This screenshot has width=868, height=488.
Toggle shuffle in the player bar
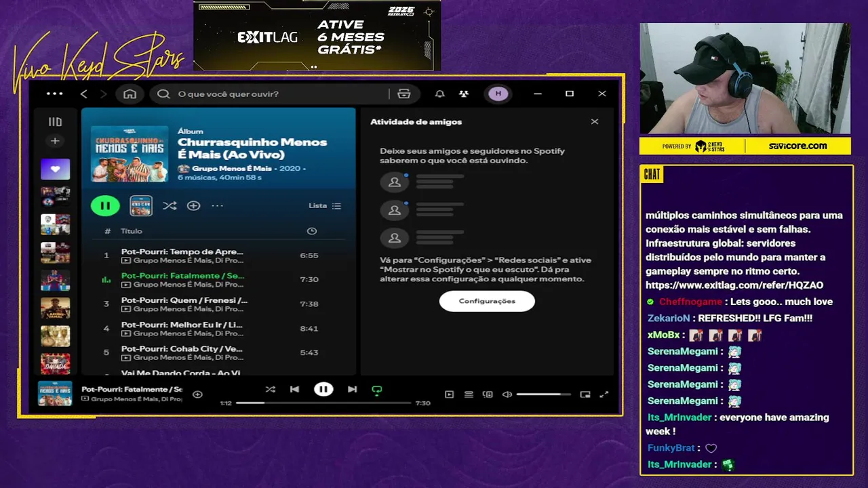click(x=271, y=389)
